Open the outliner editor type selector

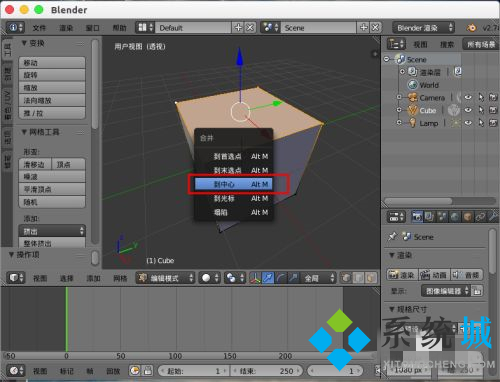(x=396, y=44)
